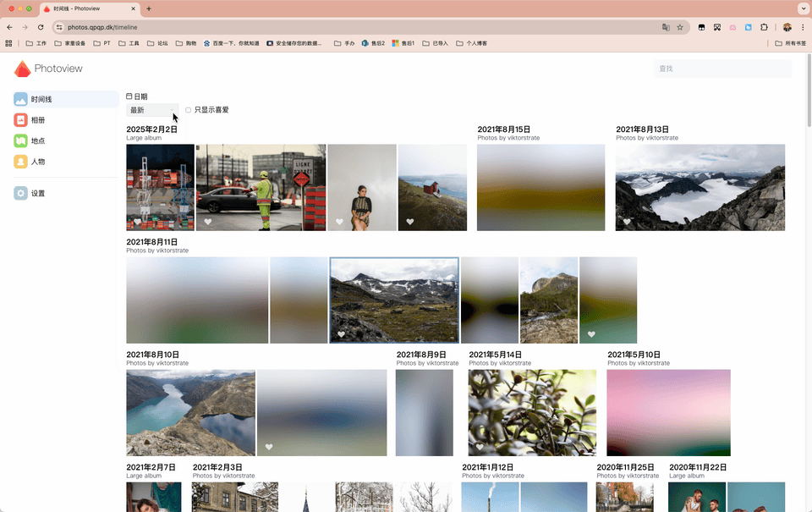Open 设置 (Settings) gear icon in sidebar
This screenshot has height=512, width=812.
point(21,194)
